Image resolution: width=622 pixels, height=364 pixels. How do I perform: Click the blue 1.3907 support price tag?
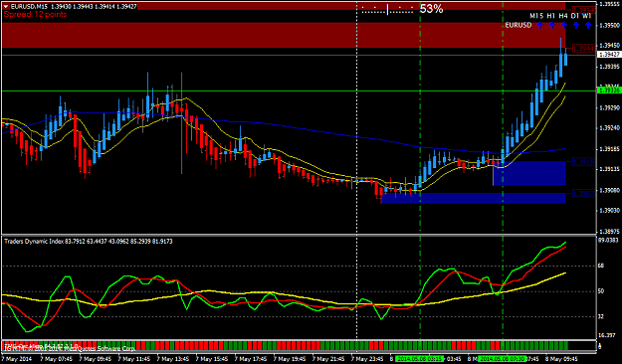584,194
